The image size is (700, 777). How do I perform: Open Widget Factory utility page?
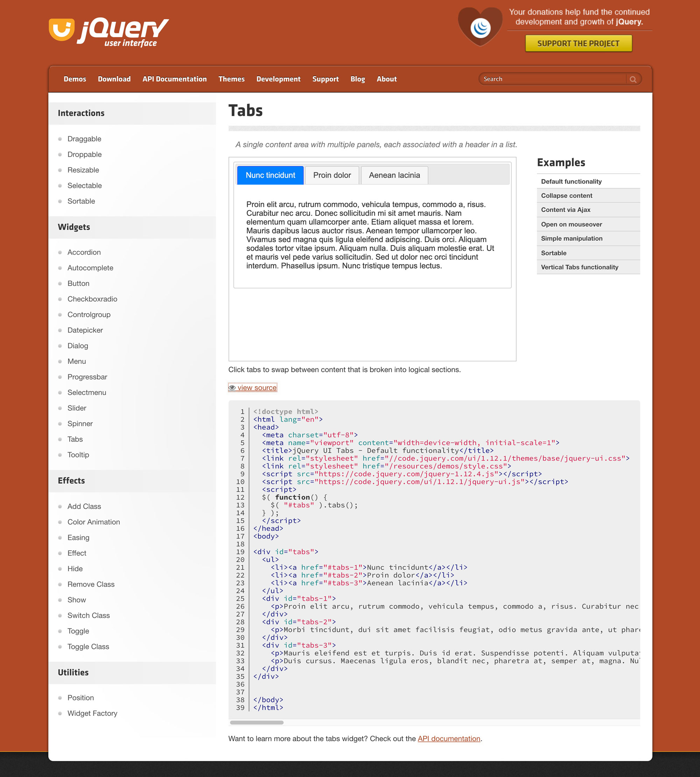click(92, 713)
